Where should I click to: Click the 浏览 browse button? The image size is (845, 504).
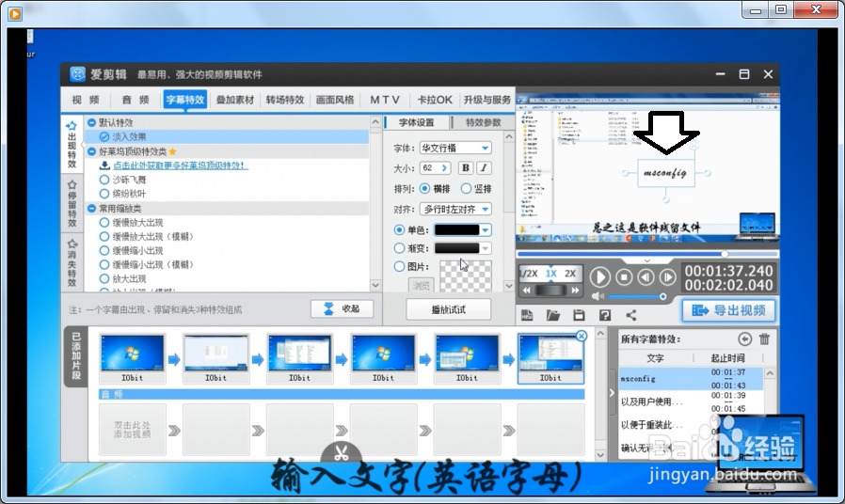pyautogui.click(x=421, y=286)
